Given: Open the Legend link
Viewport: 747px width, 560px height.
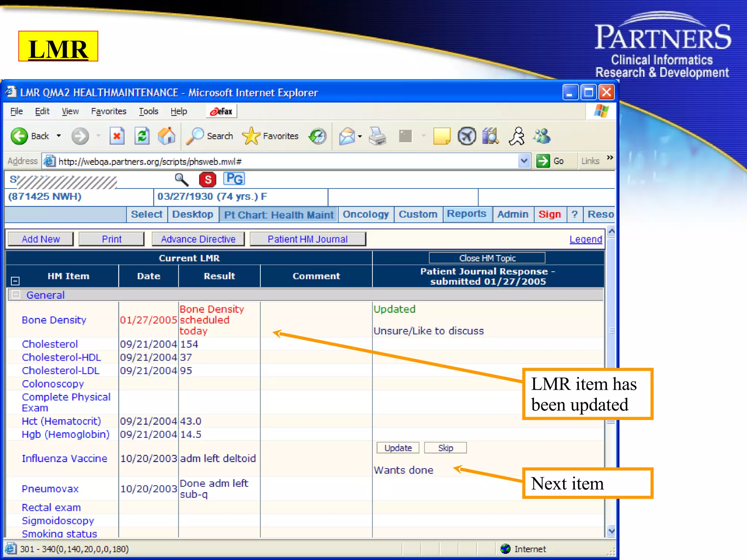Looking at the screenshot, I should point(586,239).
